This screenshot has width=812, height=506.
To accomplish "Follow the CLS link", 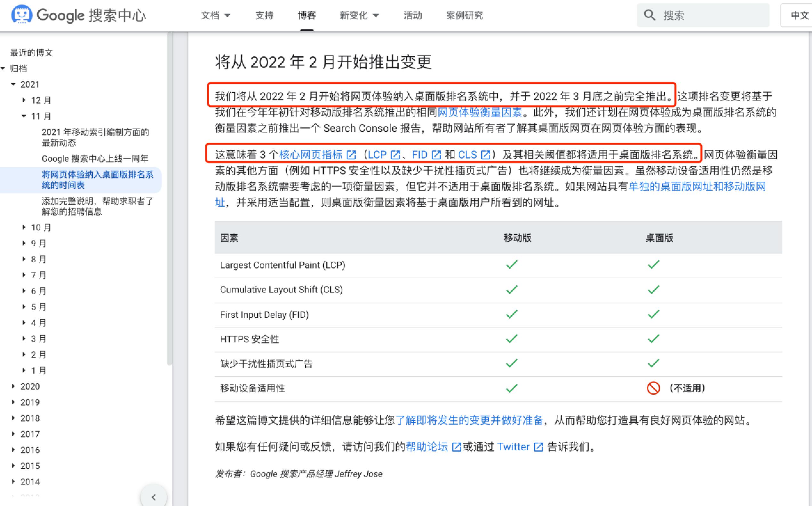I will (x=467, y=154).
